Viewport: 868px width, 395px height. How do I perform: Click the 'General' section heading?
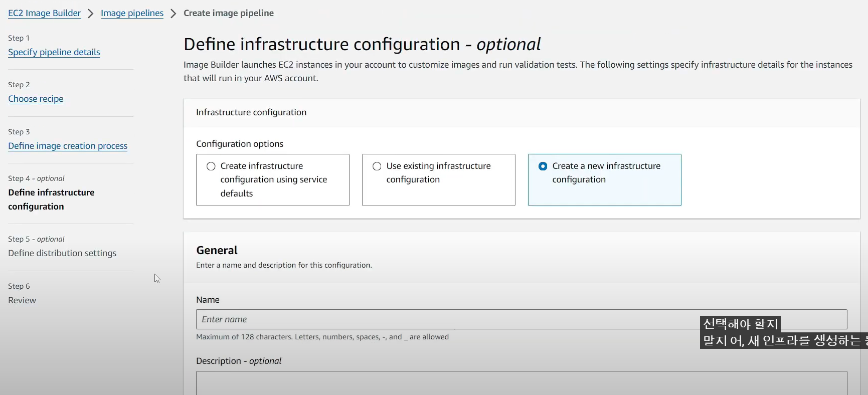217,250
